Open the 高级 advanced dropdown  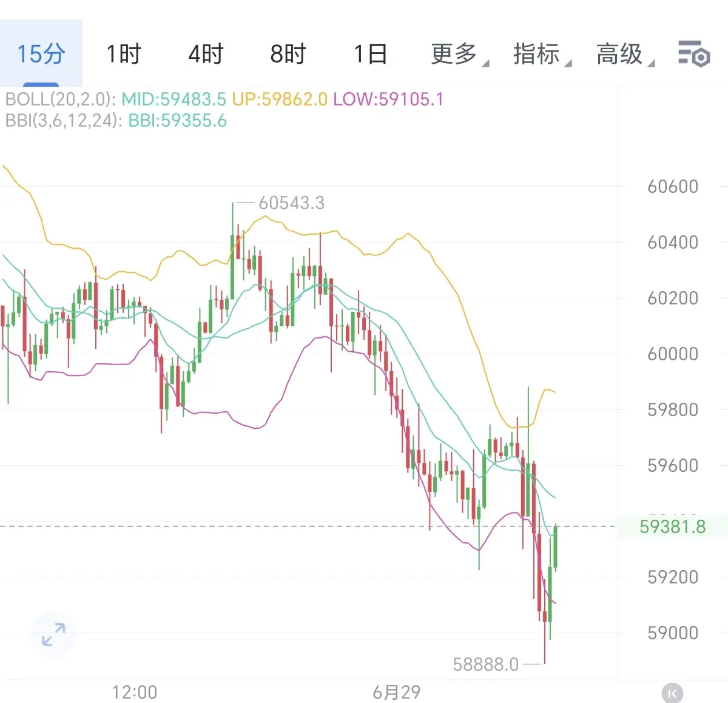[x=625, y=54]
